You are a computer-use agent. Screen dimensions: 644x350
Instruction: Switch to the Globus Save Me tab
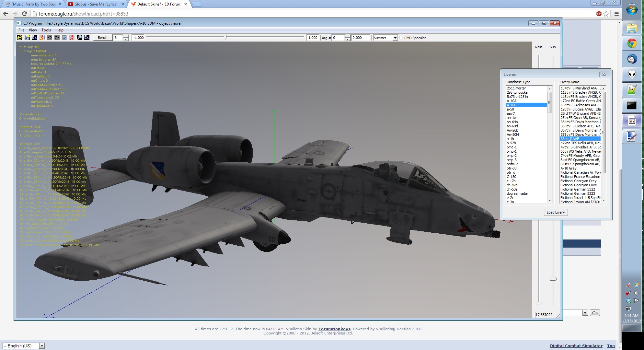click(x=96, y=4)
